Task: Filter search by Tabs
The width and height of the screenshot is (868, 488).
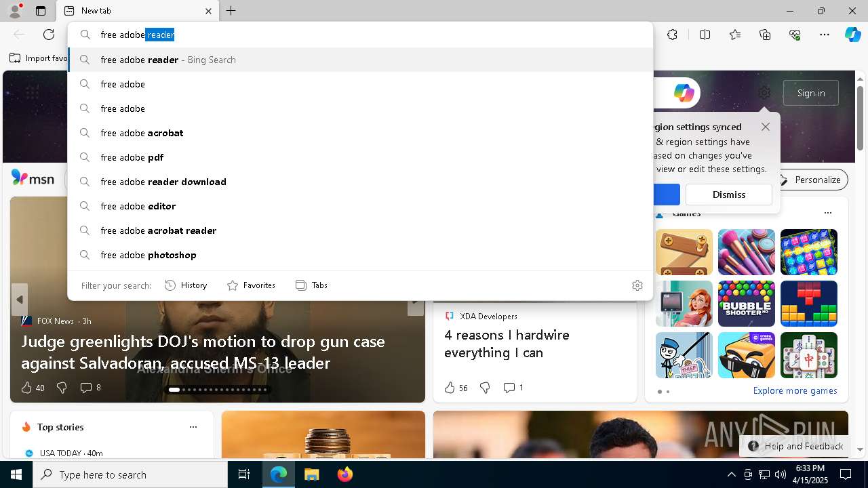Action: click(311, 285)
